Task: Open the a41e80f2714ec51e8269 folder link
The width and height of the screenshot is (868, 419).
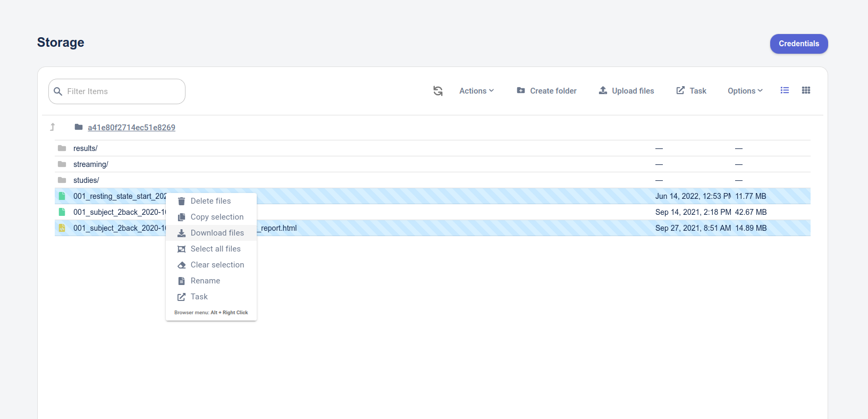Action: (x=131, y=128)
